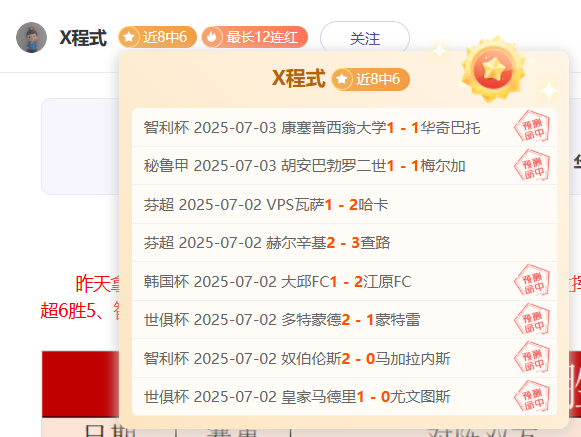Select the 芬超 赫尔辛基 vs 查路 match row

point(344,243)
